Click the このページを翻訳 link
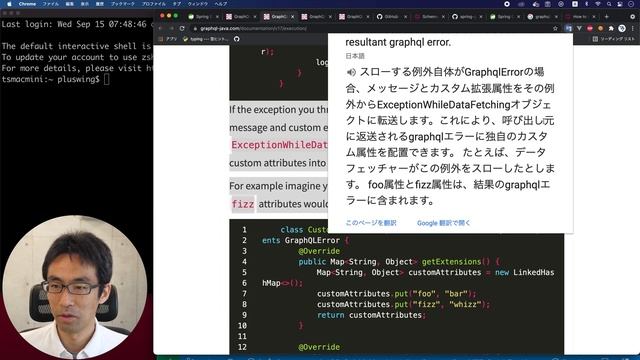Screen dimensions: 640x360 (371, 223)
